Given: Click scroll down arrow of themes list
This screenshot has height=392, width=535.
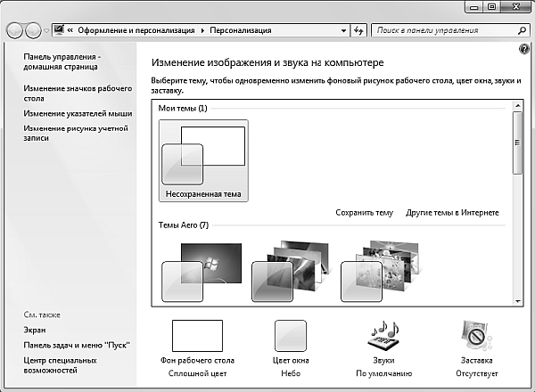Looking at the screenshot, I should point(517,301).
